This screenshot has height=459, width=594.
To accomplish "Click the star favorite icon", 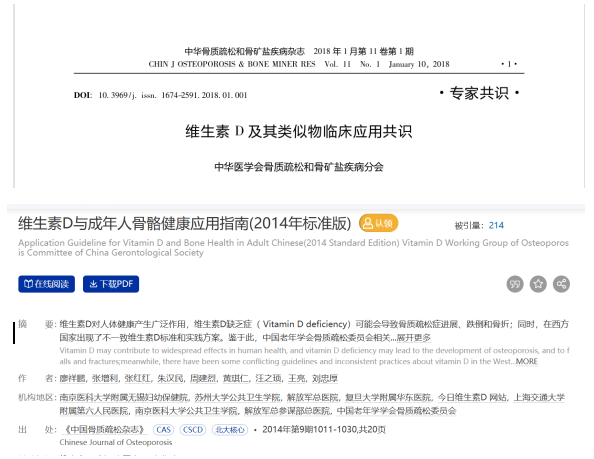I will click(x=538, y=284).
